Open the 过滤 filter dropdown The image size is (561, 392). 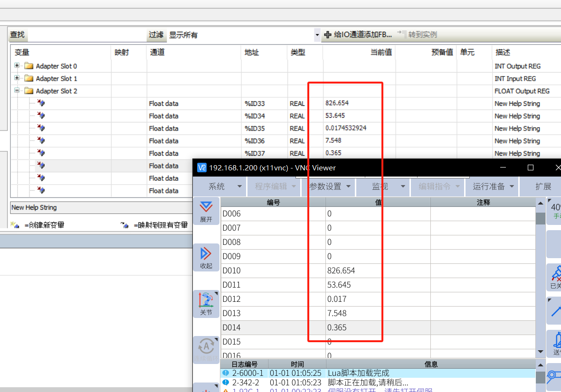click(317, 35)
